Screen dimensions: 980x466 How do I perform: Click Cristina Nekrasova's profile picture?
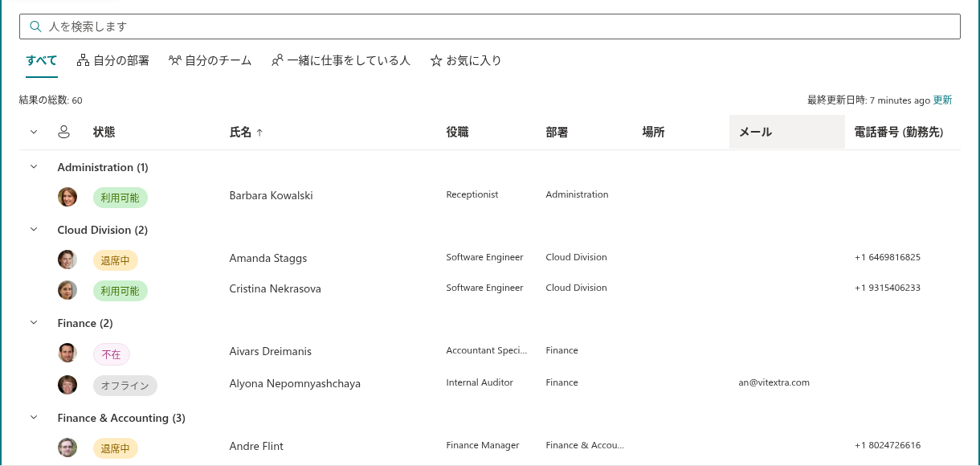[x=67, y=290]
